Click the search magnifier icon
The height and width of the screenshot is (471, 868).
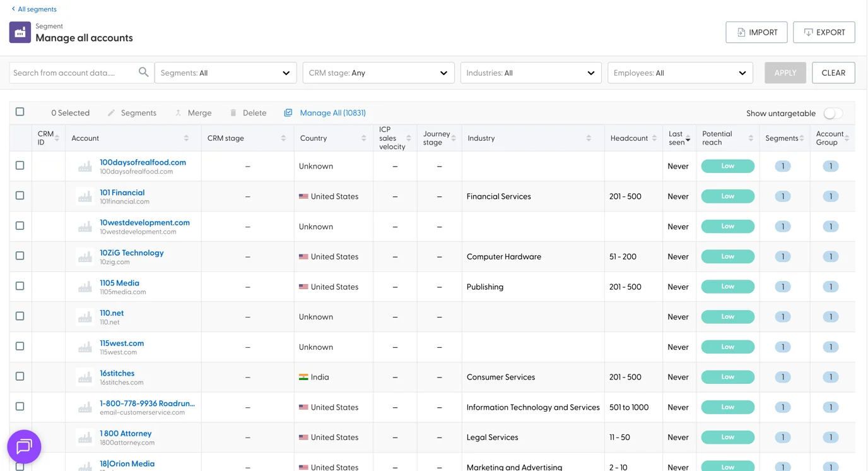pos(144,73)
